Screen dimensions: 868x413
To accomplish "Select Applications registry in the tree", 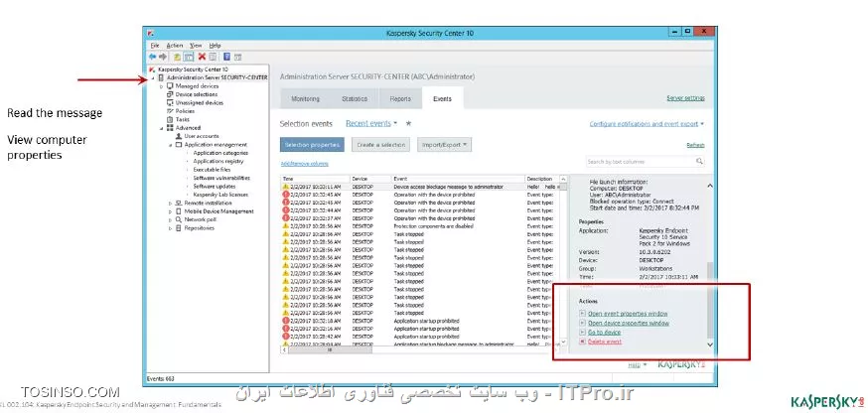I will pos(218,161).
